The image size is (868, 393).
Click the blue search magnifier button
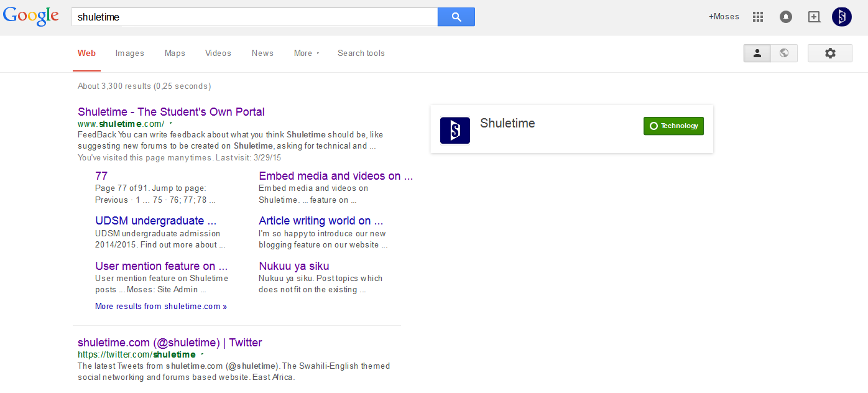point(456,17)
